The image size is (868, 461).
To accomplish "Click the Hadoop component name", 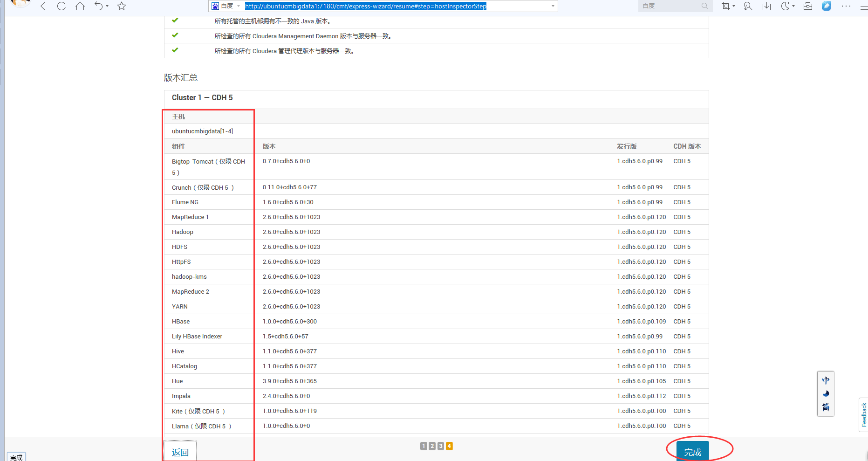I will tap(182, 232).
